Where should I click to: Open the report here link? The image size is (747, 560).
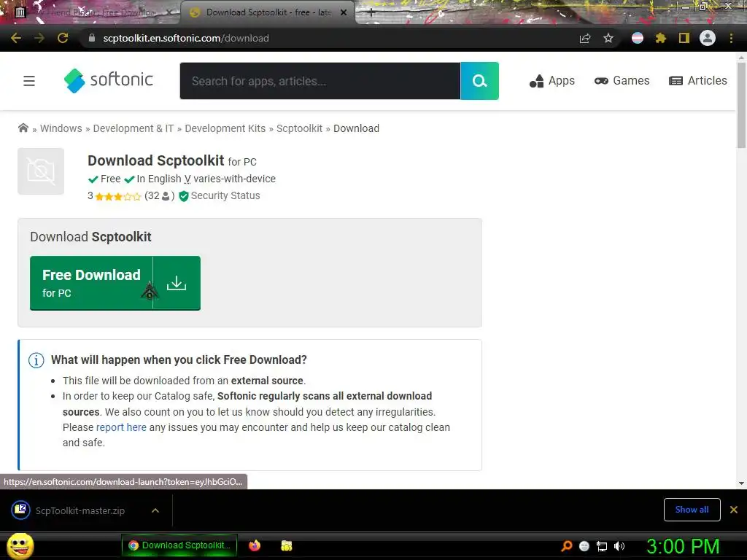122,427
